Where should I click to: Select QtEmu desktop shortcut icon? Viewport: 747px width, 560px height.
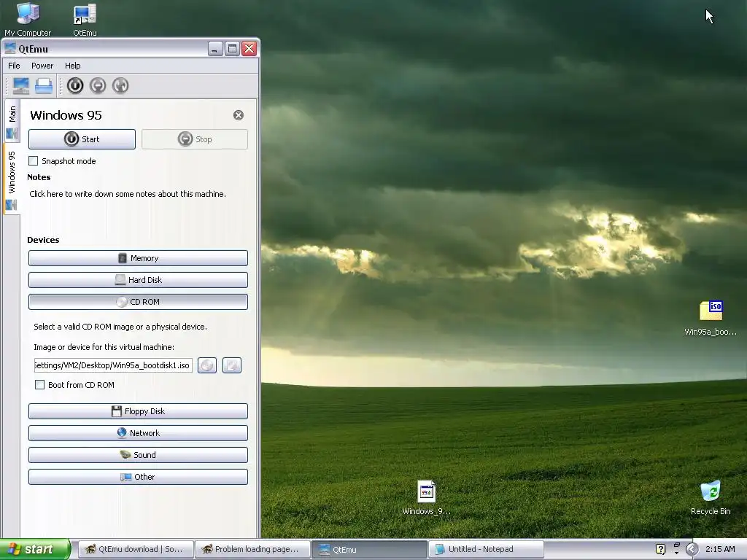[x=85, y=20]
